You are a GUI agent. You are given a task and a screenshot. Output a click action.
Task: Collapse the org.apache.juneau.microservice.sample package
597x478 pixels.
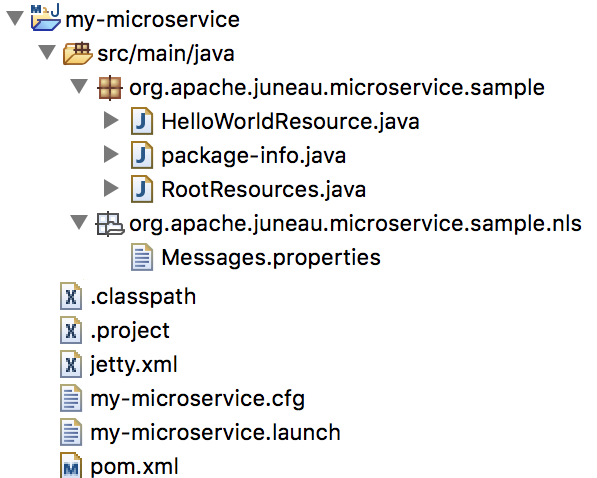coord(79,86)
